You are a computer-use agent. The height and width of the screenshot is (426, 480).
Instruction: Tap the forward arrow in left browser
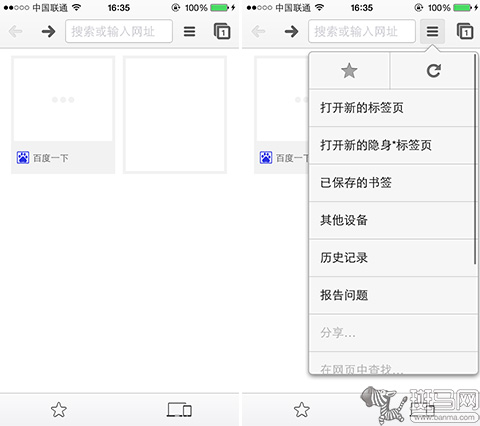(48, 32)
